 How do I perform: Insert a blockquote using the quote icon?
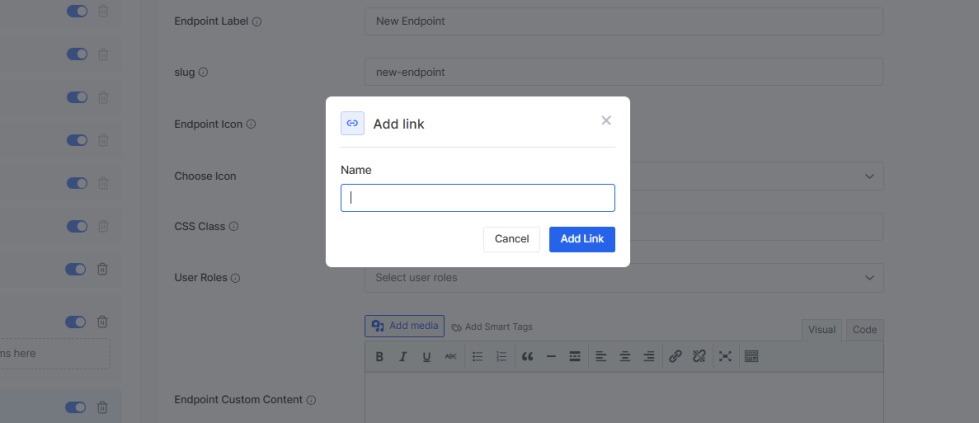(527, 357)
